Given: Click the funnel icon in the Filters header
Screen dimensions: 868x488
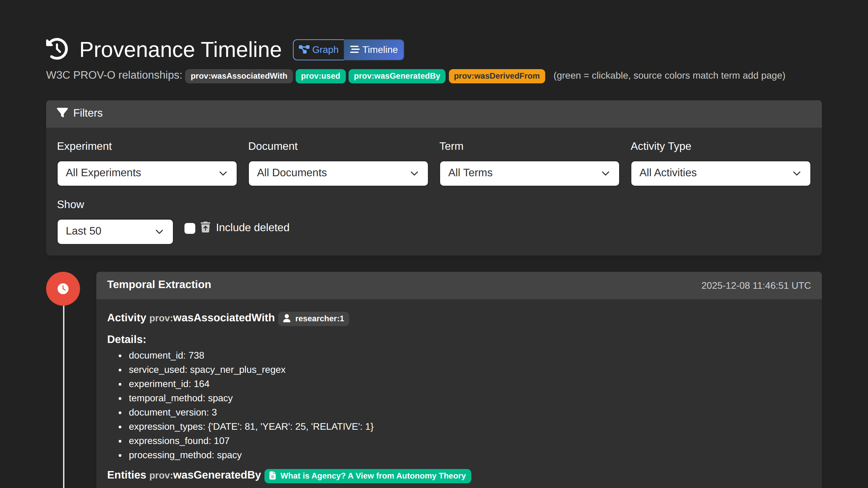Looking at the screenshot, I should pos(63,113).
